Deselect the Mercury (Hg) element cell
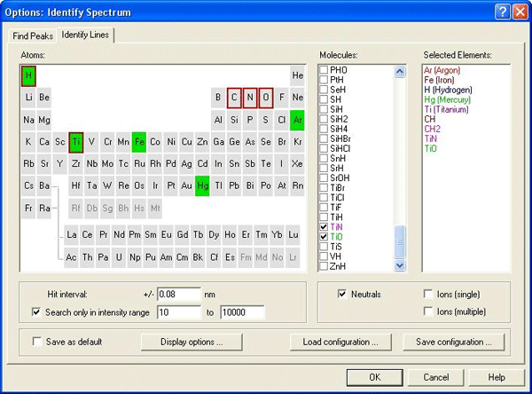 pyautogui.click(x=202, y=185)
